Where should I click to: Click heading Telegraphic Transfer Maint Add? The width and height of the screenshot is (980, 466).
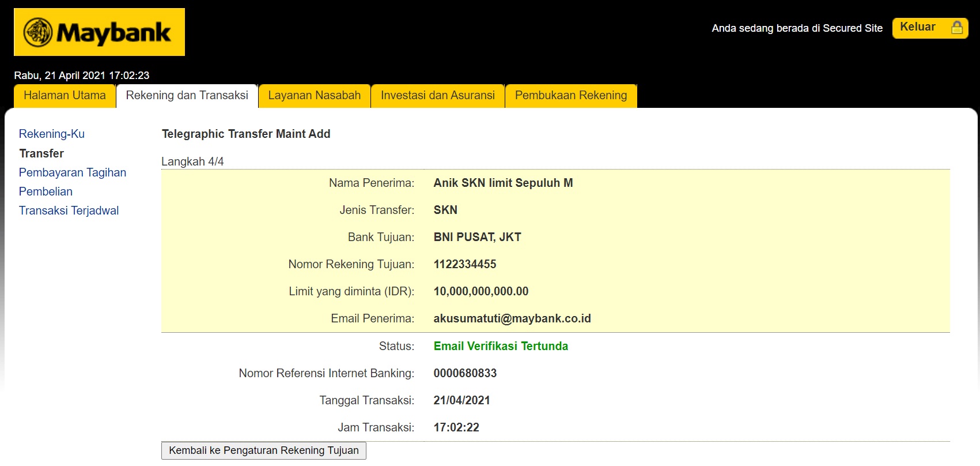coord(246,134)
